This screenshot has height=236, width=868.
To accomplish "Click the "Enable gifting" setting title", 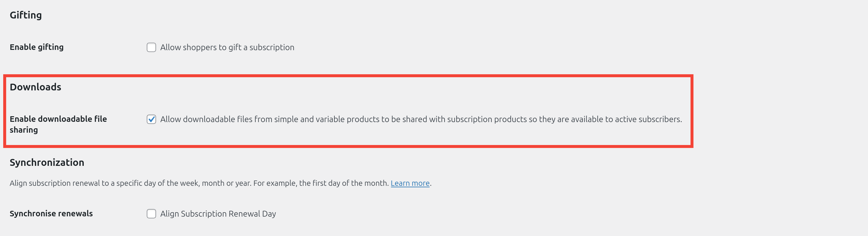I will point(36,47).
